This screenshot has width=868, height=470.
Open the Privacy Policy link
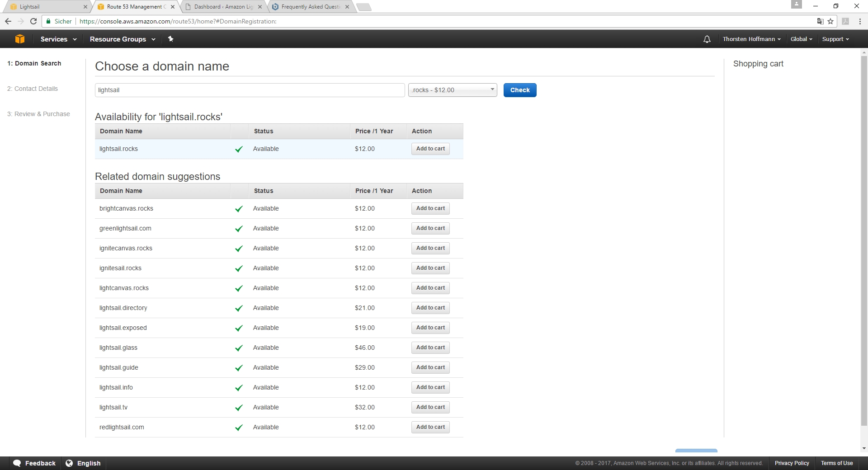tap(792, 463)
